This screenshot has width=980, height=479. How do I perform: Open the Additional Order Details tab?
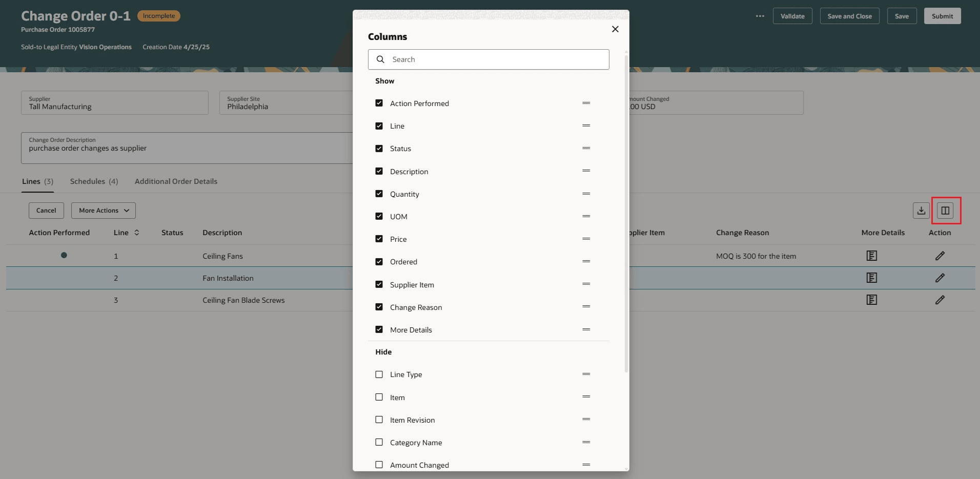point(176,181)
